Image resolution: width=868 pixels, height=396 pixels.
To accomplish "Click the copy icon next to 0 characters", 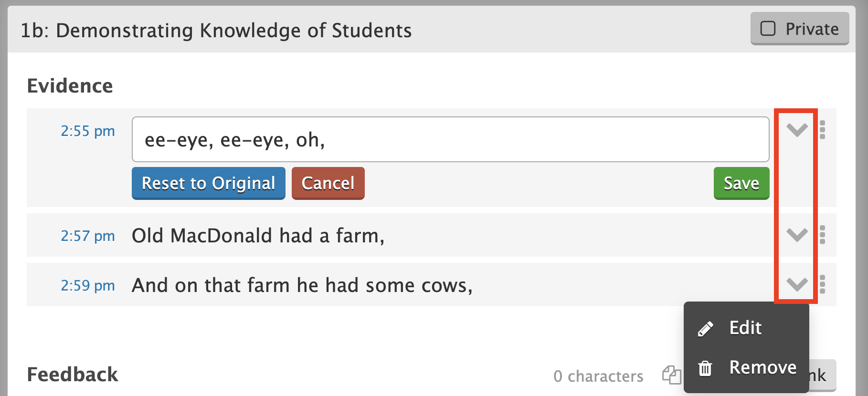I will pyautogui.click(x=671, y=375).
